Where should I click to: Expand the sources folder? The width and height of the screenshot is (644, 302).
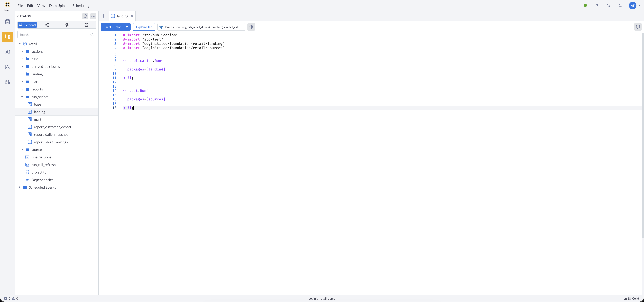(22, 149)
